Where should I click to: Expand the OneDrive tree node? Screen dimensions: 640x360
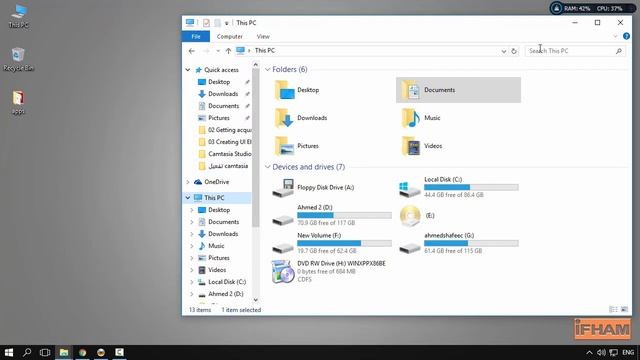188,182
